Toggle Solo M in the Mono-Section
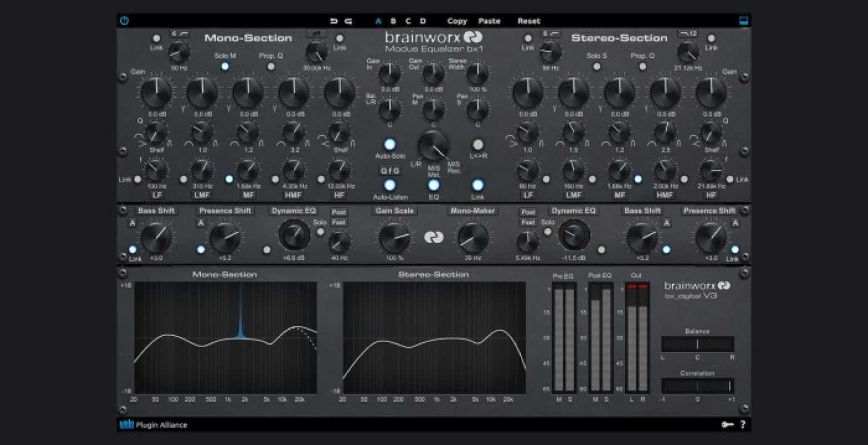This screenshot has height=445, width=868. coord(225,66)
